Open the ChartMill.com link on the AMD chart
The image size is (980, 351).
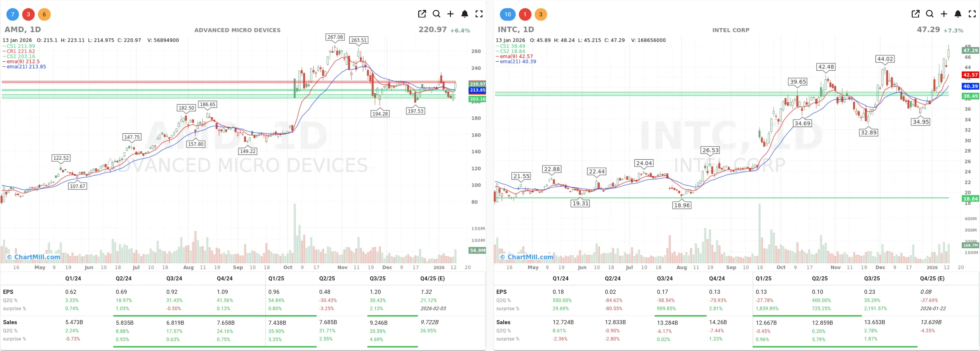tap(33, 257)
